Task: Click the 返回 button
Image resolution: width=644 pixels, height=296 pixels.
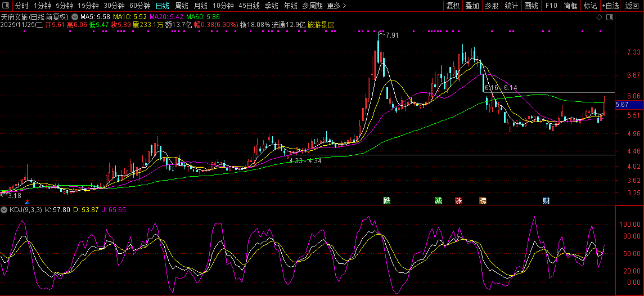Action: coord(632,6)
